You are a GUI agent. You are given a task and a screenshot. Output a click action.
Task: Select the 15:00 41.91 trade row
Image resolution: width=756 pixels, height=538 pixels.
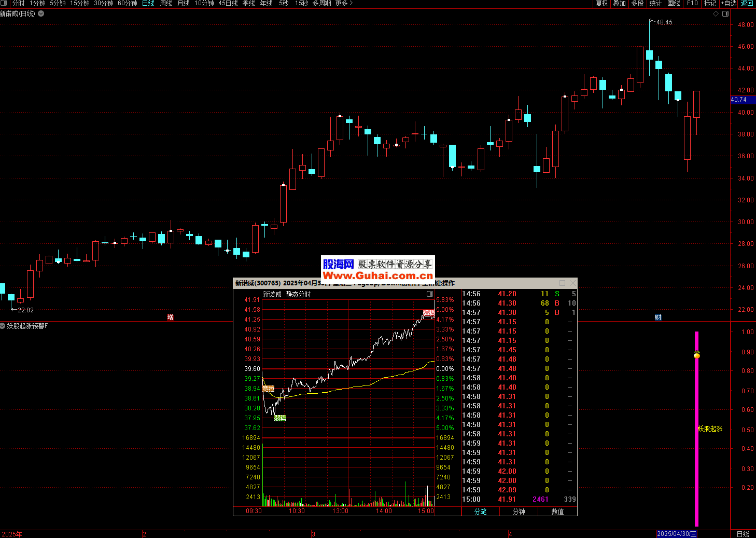click(519, 500)
